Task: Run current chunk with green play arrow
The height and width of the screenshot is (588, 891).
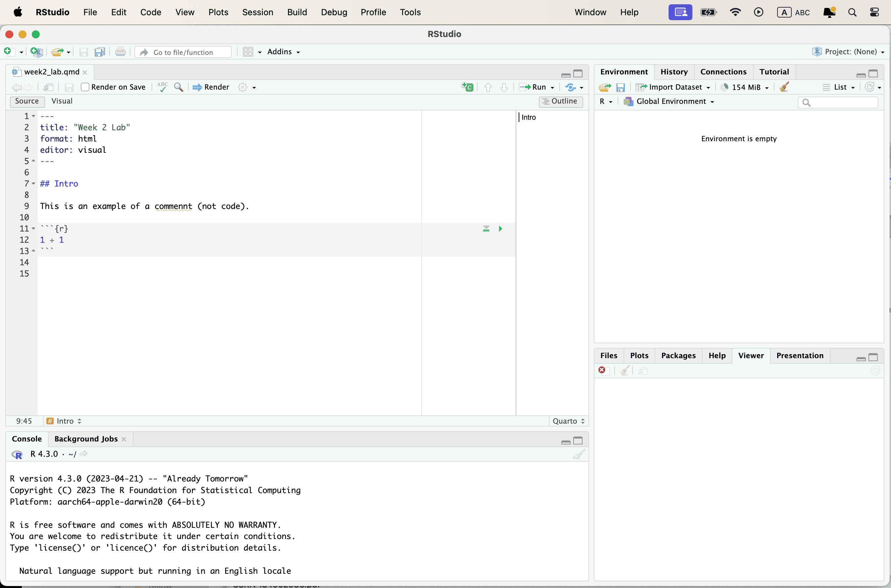Action: click(x=500, y=229)
